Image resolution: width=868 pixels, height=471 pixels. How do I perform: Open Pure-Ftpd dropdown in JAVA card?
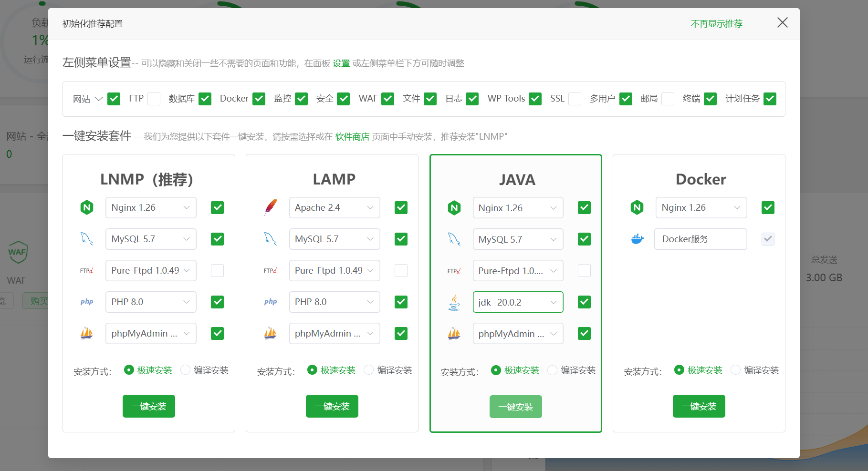pos(518,271)
